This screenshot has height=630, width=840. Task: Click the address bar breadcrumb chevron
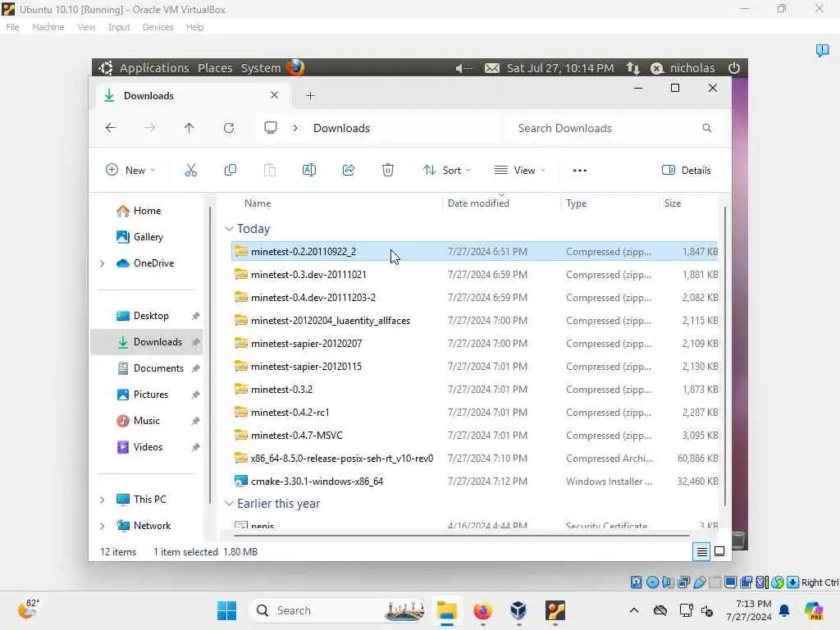coord(295,128)
